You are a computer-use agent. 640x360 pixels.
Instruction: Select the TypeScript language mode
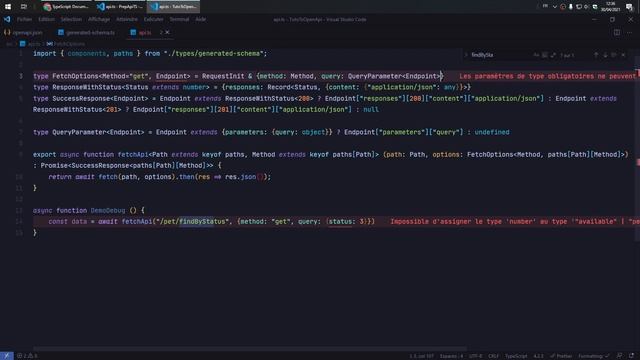[x=516, y=356]
